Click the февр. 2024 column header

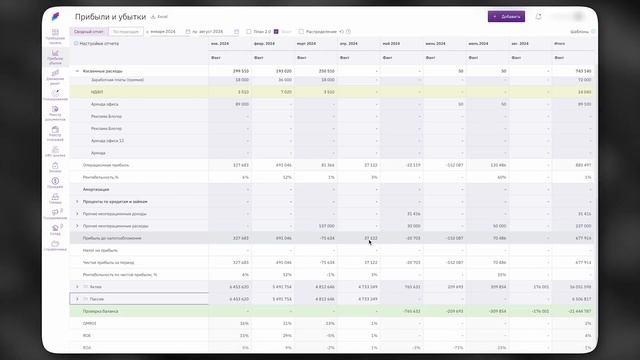[x=264, y=43]
